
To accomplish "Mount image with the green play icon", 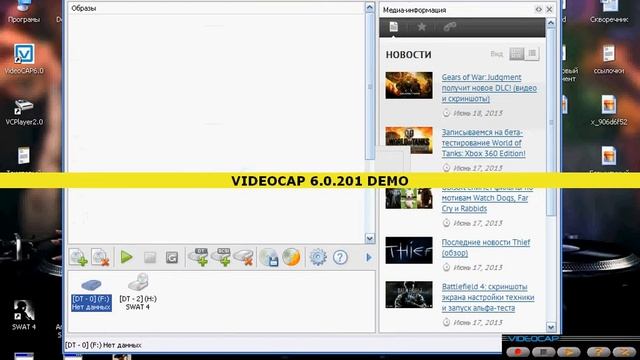I will pos(127,257).
